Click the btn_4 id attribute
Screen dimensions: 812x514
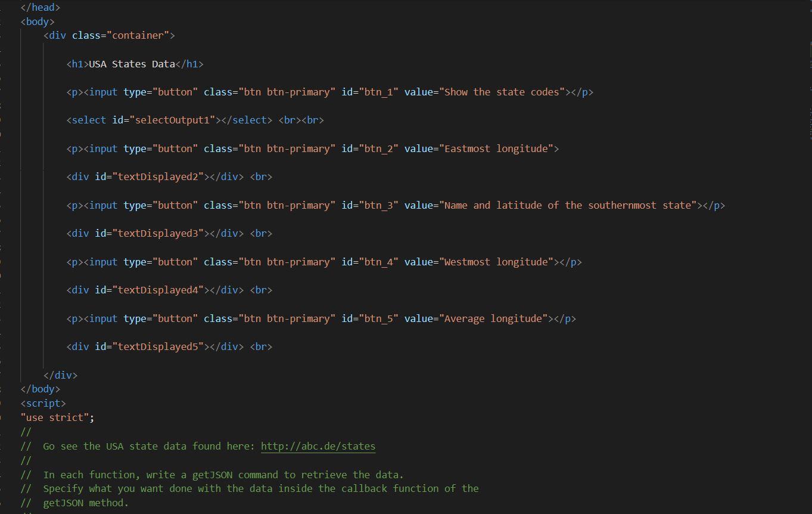coord(379,262)
